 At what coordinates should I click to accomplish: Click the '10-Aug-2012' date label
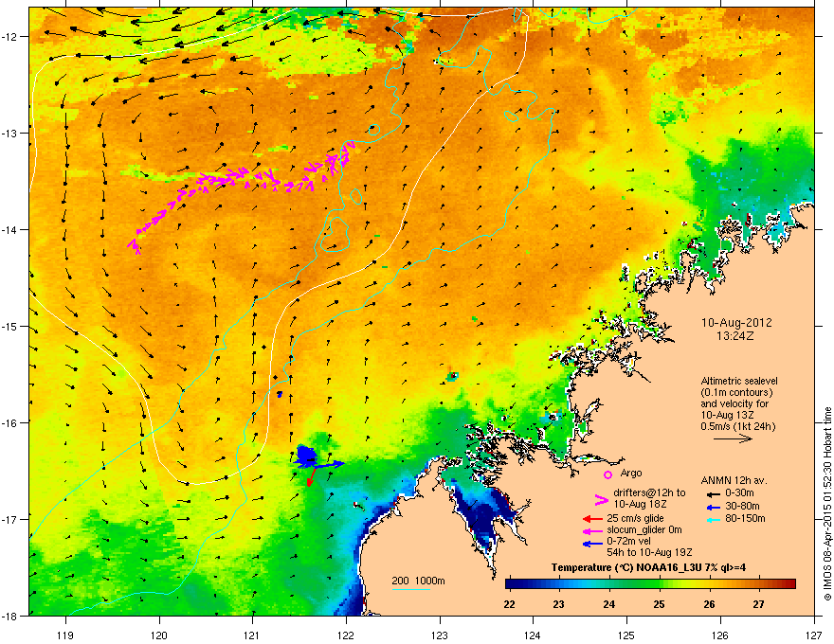tap(736, 323)
